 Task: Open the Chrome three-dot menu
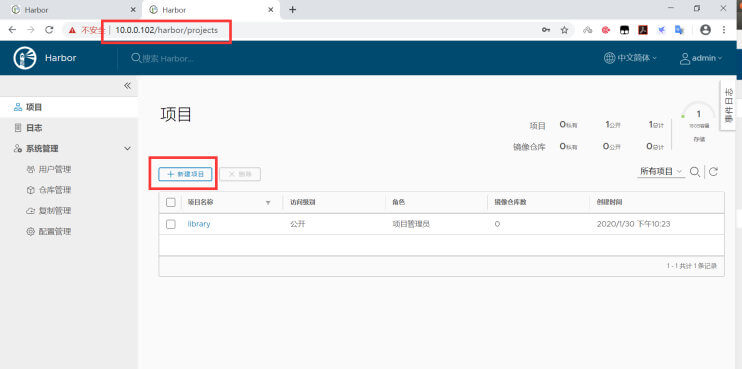coord(724,30)
